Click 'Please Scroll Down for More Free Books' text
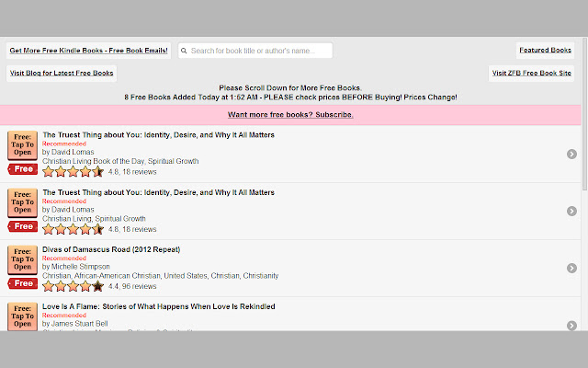 290,88
